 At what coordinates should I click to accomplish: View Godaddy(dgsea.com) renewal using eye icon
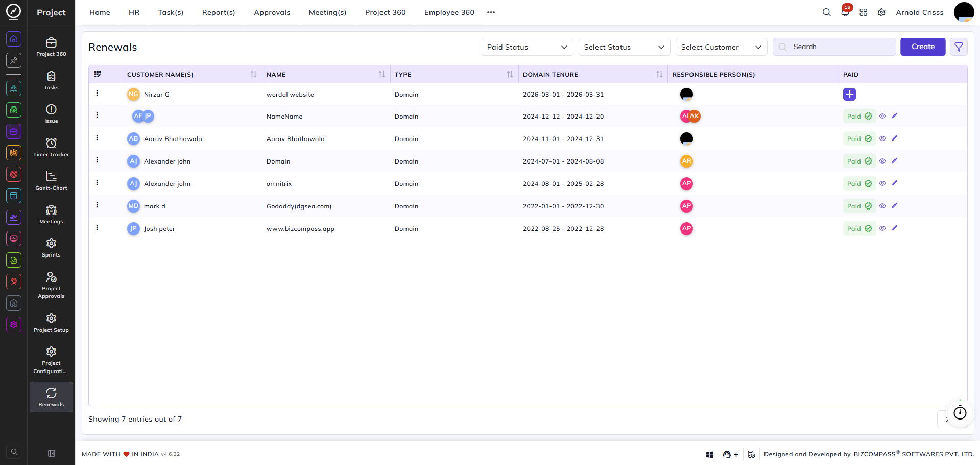882,206
